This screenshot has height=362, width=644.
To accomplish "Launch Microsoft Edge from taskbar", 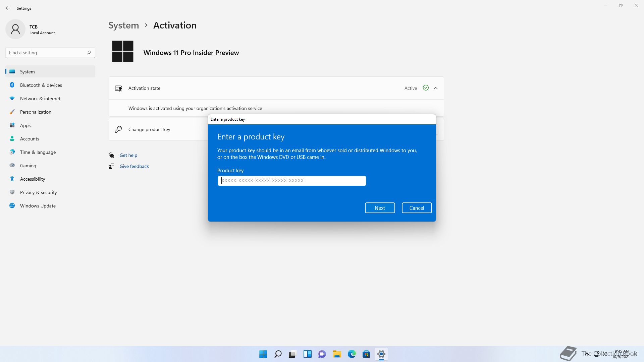I will click(x=352, y=354).
